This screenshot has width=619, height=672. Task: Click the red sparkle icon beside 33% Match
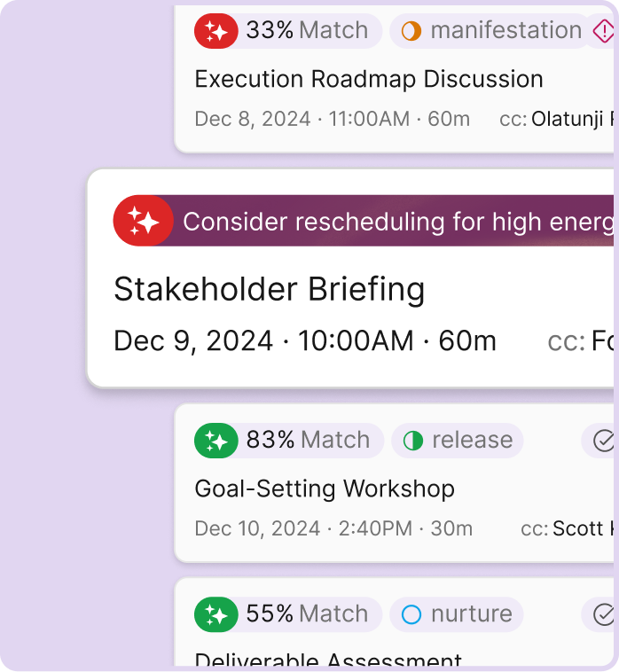tap(216, 31)
